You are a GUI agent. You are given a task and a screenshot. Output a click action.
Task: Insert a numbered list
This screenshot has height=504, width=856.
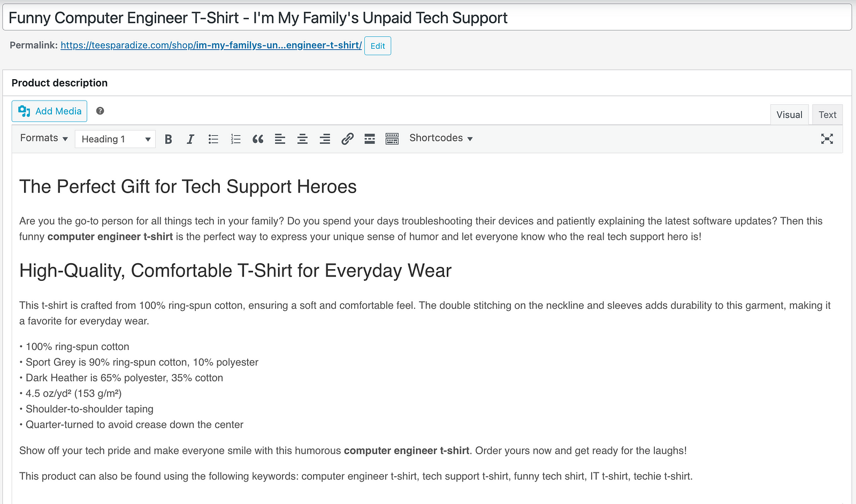[235, 139]
